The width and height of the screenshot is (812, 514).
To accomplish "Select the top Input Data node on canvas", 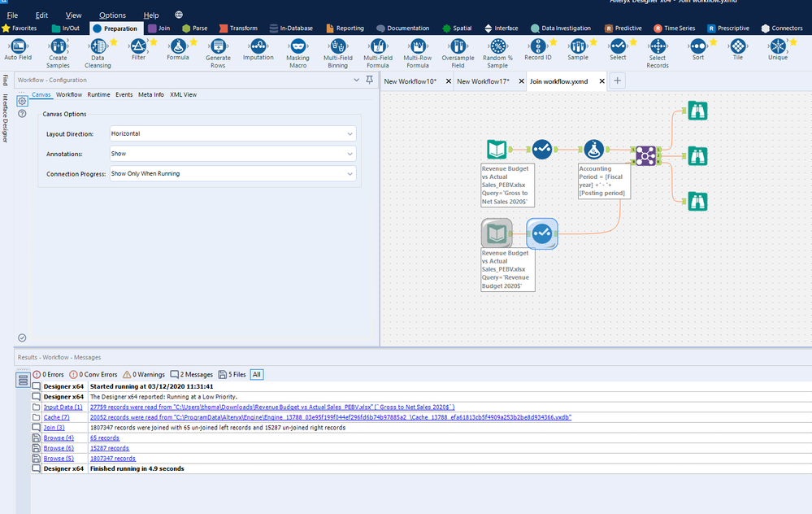I will tap(497, 149).
